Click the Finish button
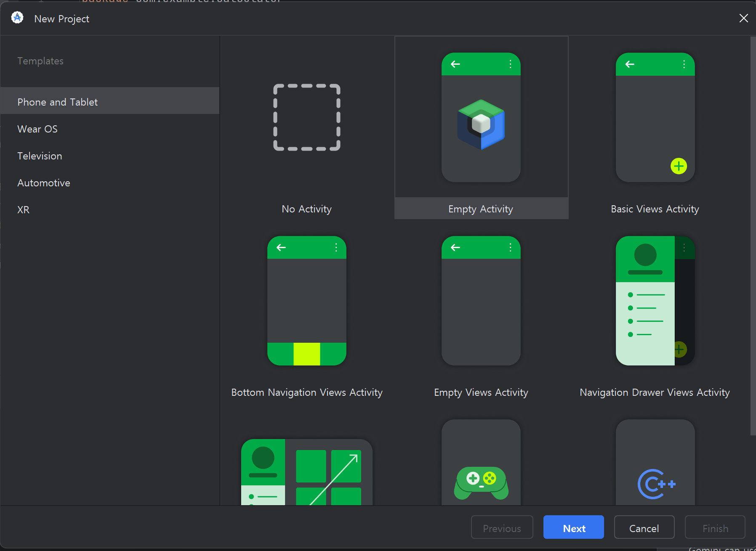This screenshot has width=756, height=551. tap(715, 527)
